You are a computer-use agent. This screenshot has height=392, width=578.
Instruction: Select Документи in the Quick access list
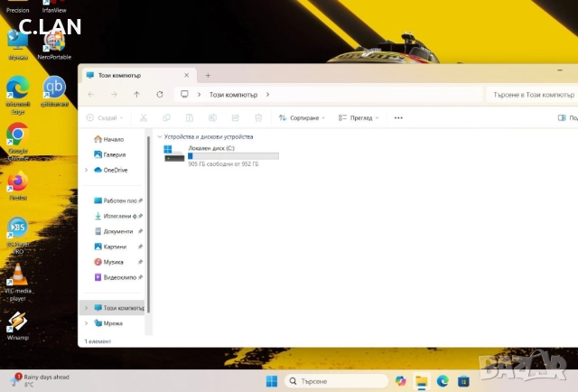click(x=117, y=231)
